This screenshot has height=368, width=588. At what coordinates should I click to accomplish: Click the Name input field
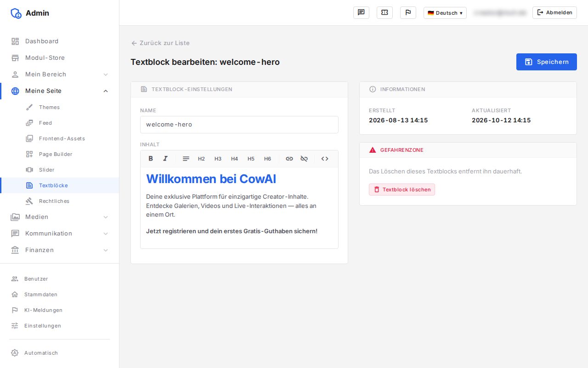[239, 125]
